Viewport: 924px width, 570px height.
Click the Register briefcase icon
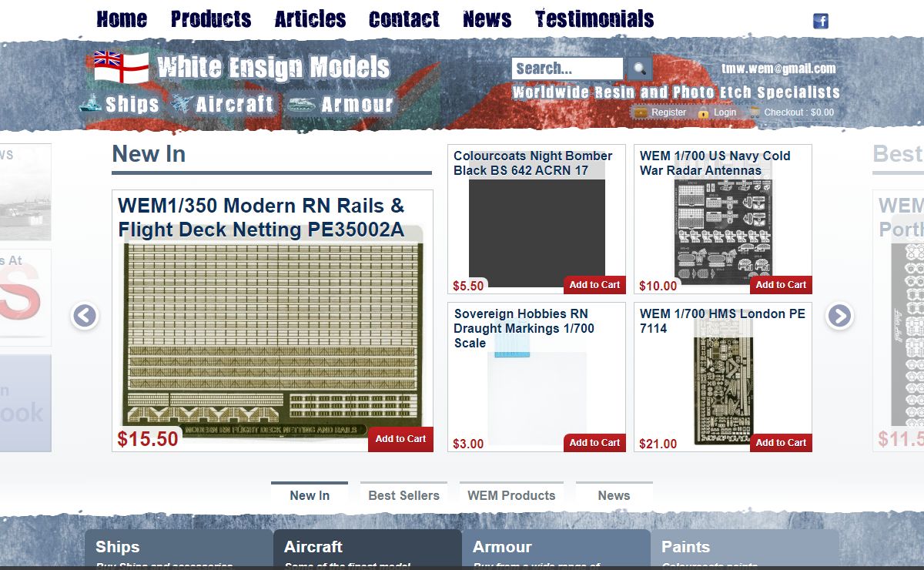[x=641, y=112]
